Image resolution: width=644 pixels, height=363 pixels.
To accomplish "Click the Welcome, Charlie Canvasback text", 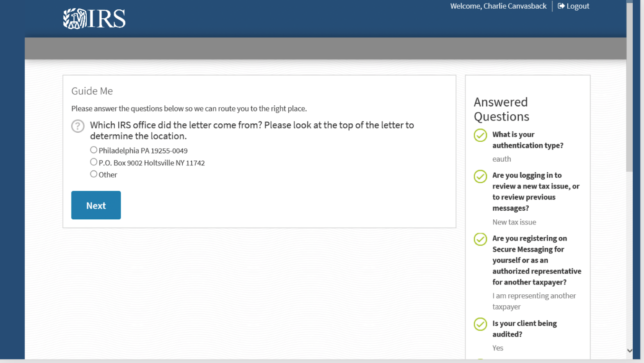I will click(x=498, y=6).
